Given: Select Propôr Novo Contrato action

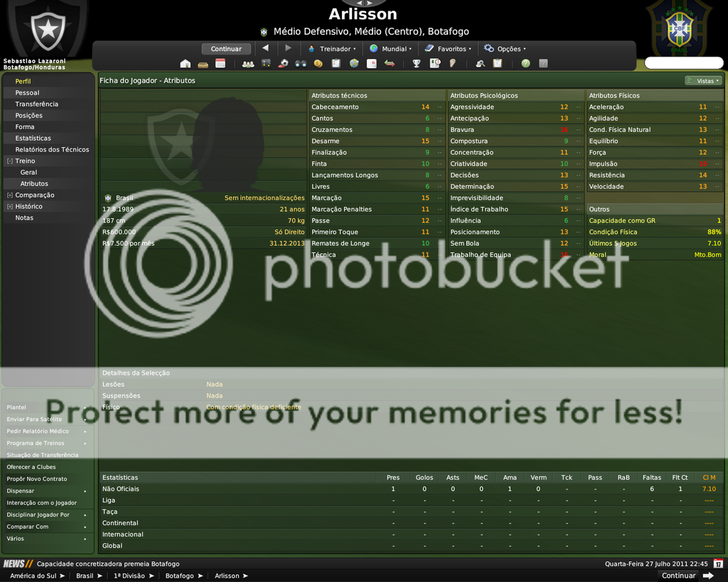Looking at the screenshot, I should (37, 479).
